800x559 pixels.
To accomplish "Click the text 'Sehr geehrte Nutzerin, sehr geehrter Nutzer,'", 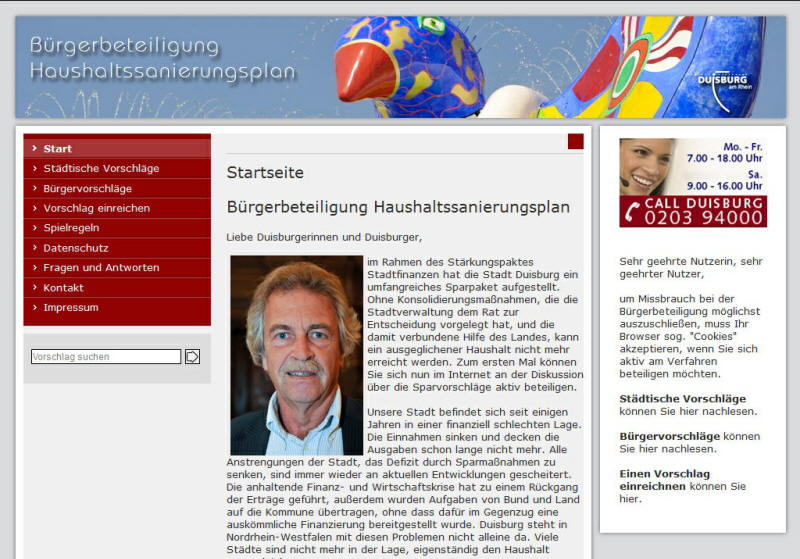I will coord(691,268).
